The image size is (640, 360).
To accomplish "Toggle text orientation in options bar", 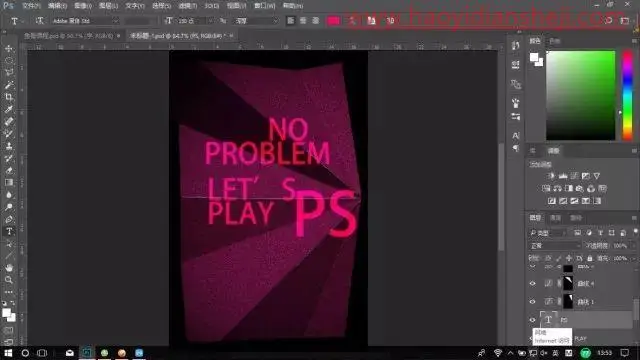I will (39, 20).
